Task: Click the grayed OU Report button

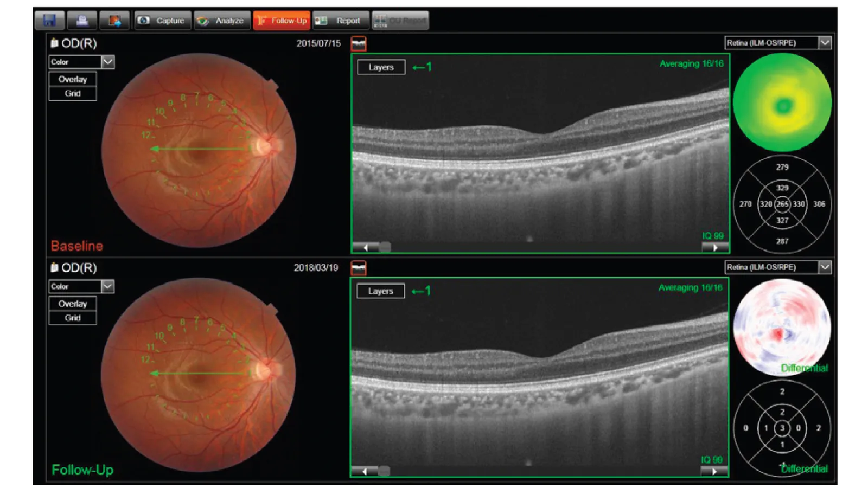Action: [x=400, y=21]
